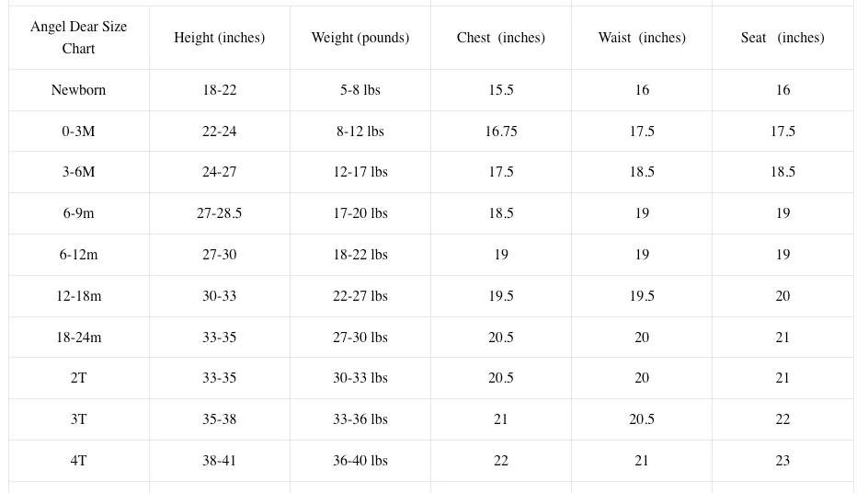Click the Waist (inches) column header
Viewport: 868px width, 493px height.
click(642, 38)
